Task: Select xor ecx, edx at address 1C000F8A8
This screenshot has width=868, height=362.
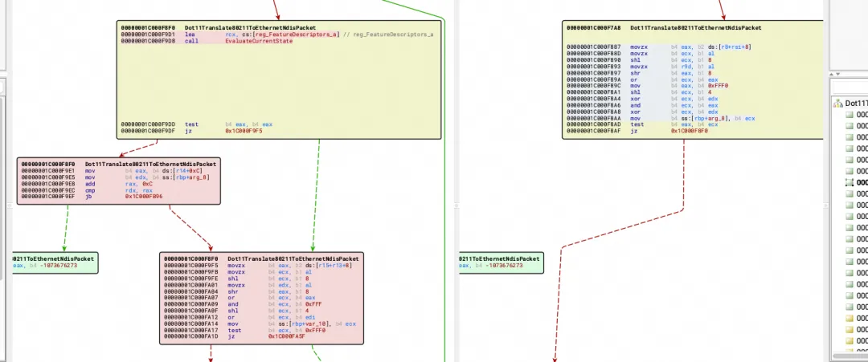Action: pyautogui.click(x=642, y=112)
